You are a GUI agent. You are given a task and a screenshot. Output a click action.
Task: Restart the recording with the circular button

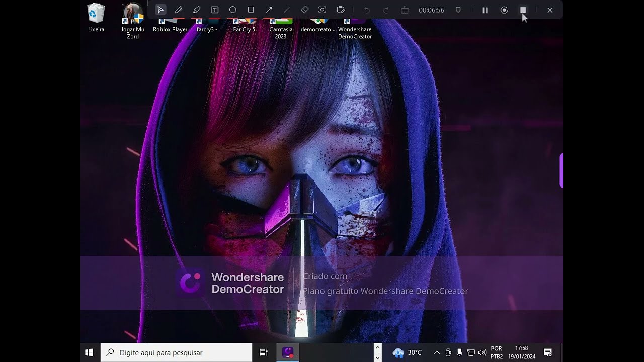pos(504,10)
